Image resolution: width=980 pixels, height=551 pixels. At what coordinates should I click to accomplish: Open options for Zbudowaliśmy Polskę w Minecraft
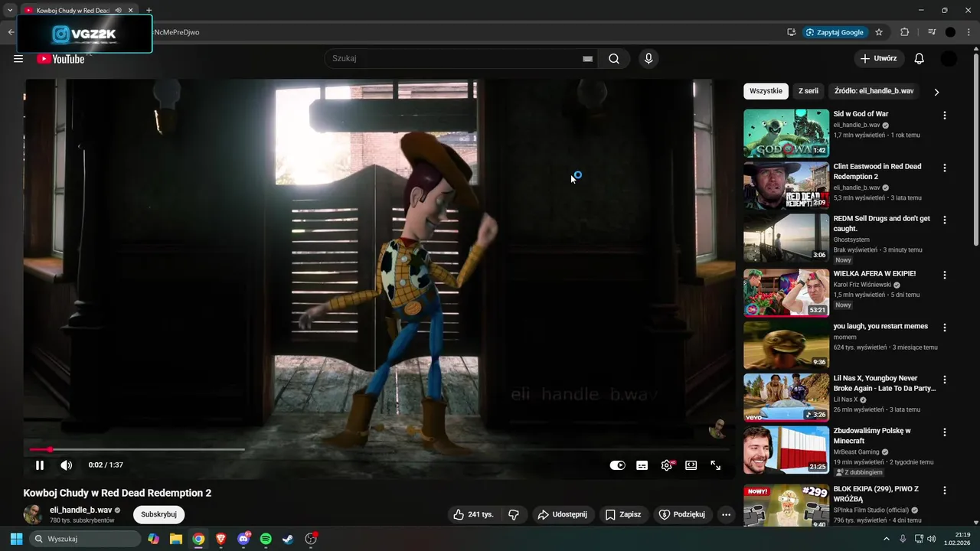pyautogui.click(x=944, y=432)
